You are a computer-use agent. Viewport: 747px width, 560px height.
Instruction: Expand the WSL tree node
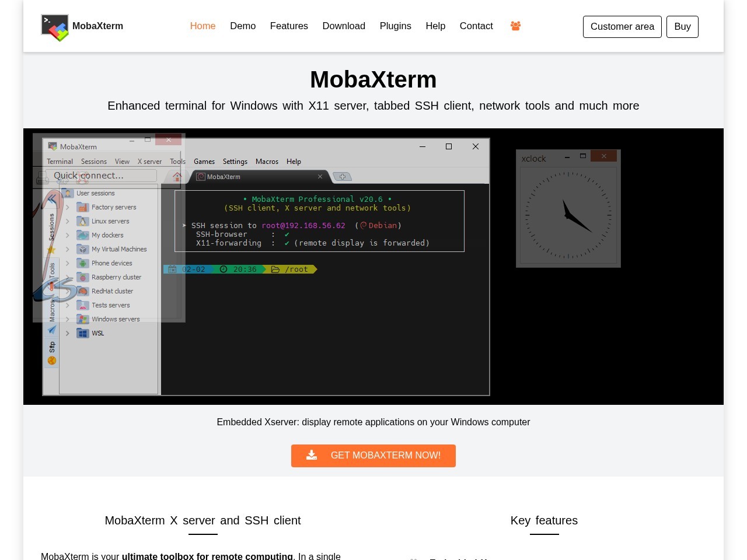[x=68, y=333]
